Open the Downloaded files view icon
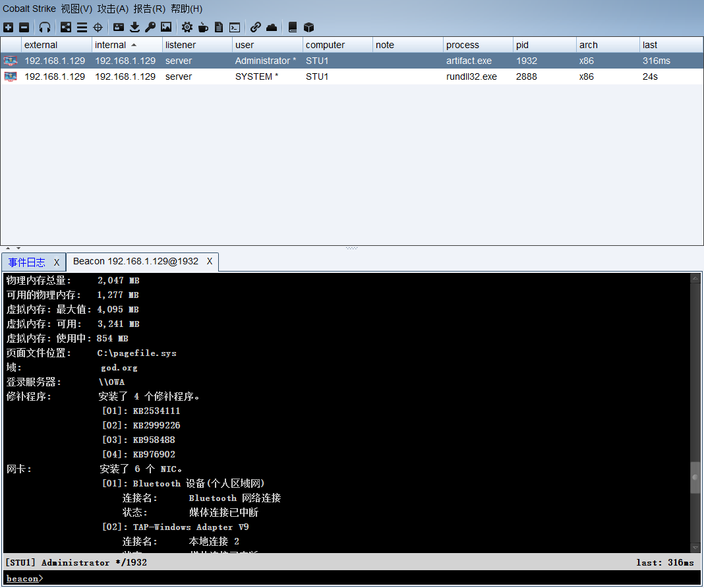This screenshot has width=704, height=588. pos(134,28)
